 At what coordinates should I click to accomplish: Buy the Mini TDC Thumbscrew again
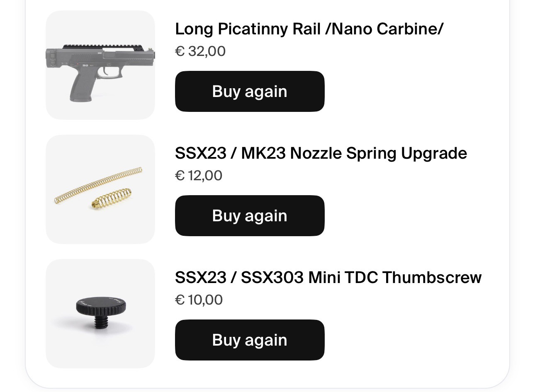[250, 340]
